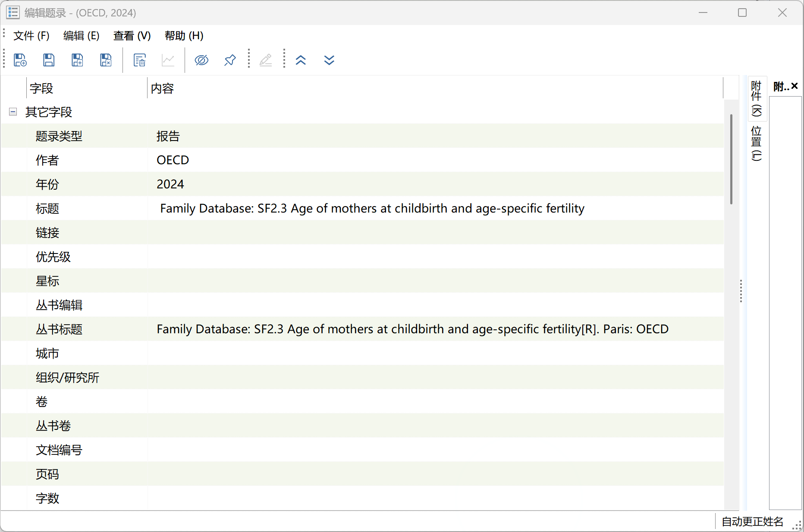804x532 pixels.
Task: Select the 页码 field label
Action: (47, 474)
